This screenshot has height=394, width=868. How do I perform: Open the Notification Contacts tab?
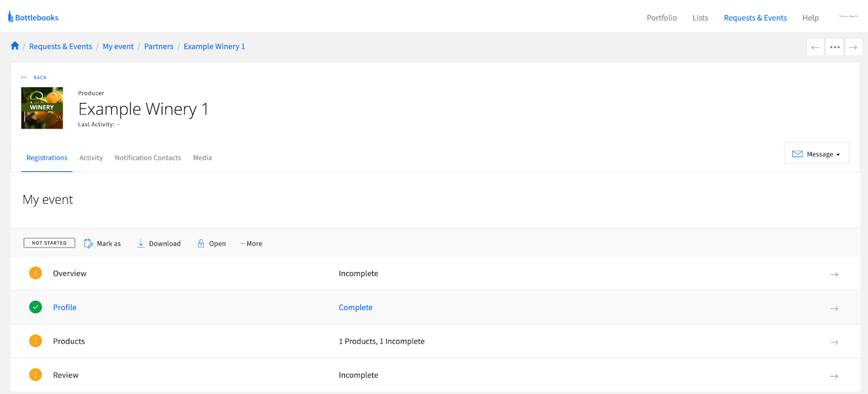tap(148, 158)
